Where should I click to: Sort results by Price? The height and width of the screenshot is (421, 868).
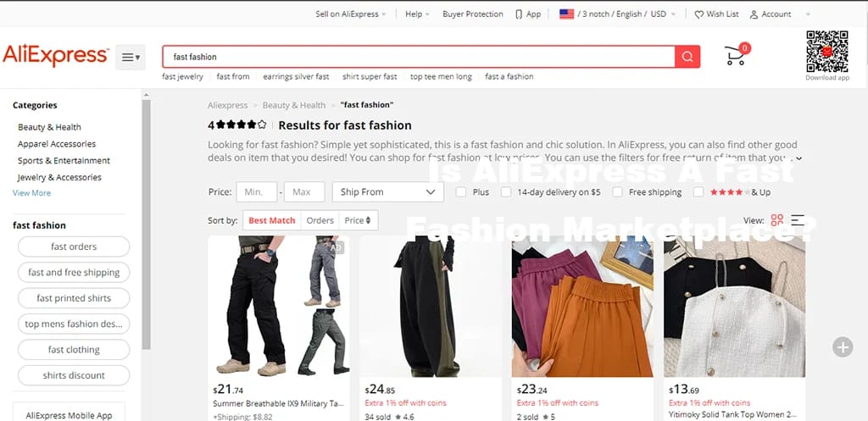pyautogui.click(x=358, y=220)
